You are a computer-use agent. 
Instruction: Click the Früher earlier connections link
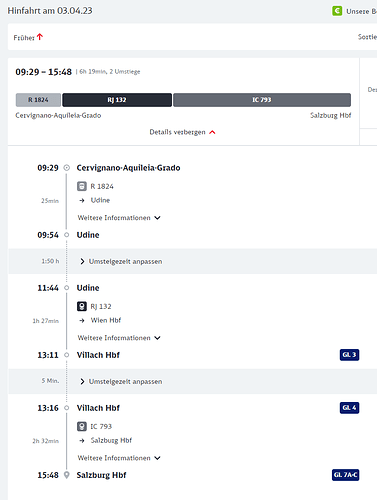tap(28, 37)
